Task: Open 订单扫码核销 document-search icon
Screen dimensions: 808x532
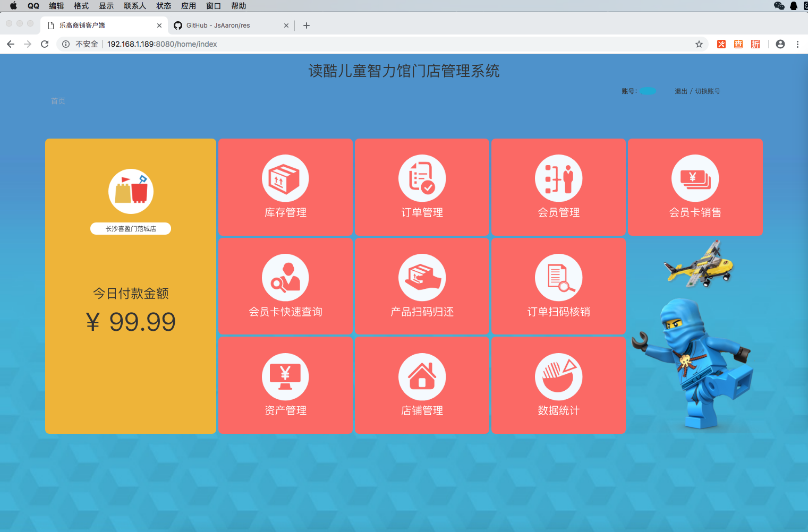Action: tap(558, 278)
